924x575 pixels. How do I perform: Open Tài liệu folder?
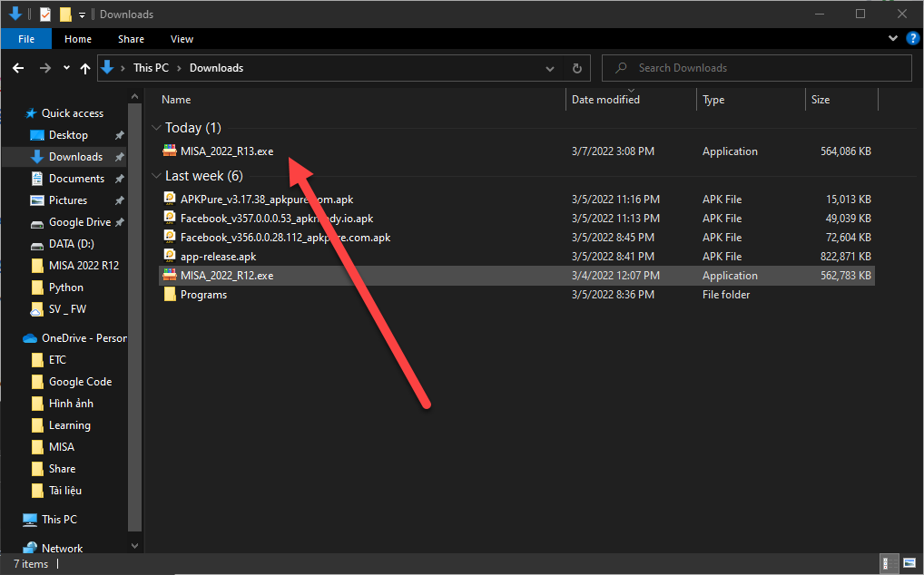point(56,491)
